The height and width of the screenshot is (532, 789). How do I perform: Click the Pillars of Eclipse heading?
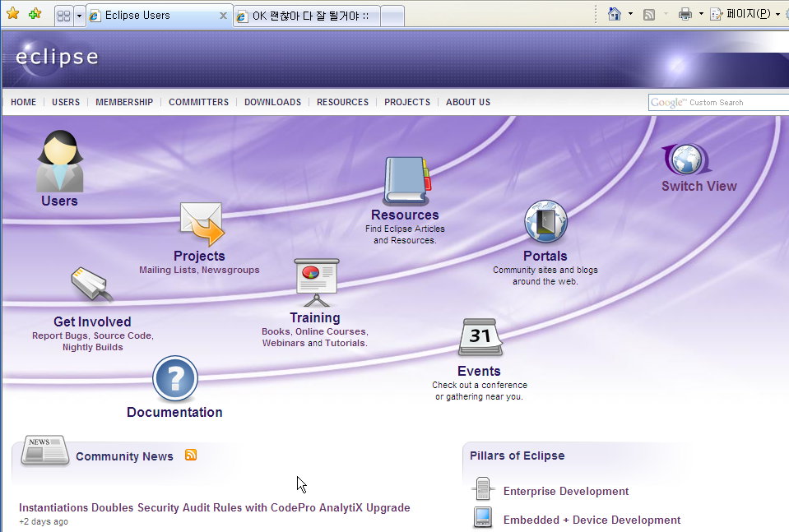click(x=517, y=456)
